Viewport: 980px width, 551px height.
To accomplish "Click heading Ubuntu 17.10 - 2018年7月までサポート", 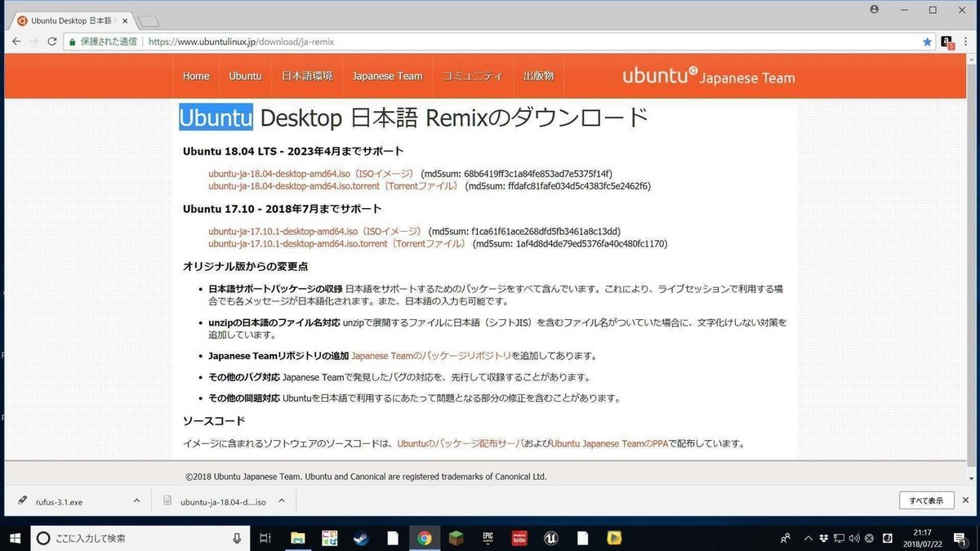I will tap(283, 209).
